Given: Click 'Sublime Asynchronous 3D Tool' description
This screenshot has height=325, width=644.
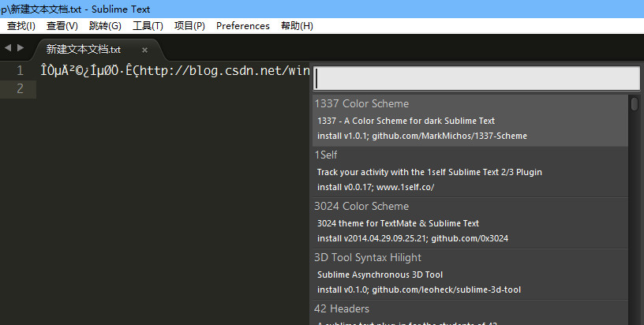Looking at the screenshot, I should 380,275.
